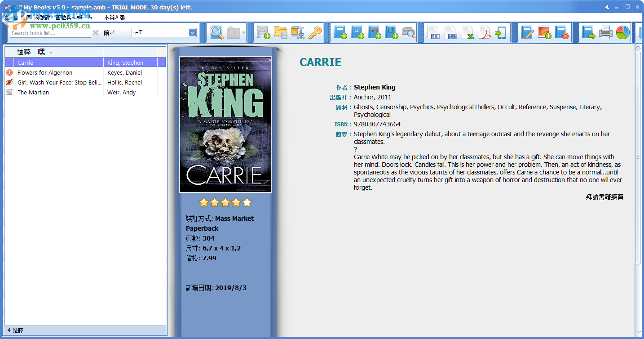Open the book view mode dropdown arrow

coord(243,32)
